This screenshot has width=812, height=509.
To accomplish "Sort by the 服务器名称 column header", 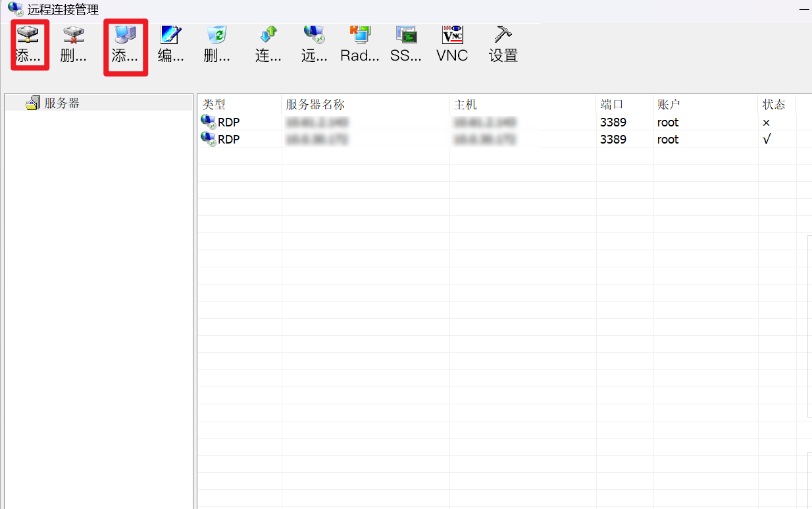I will 315,105.
